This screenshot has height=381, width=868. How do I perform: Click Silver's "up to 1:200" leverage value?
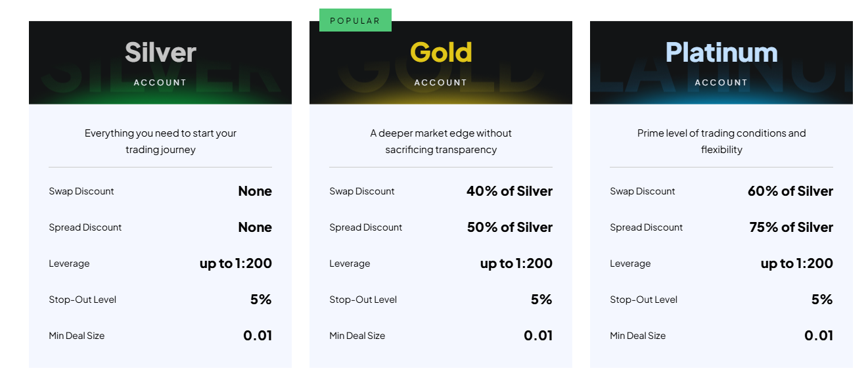coord(236,263)
